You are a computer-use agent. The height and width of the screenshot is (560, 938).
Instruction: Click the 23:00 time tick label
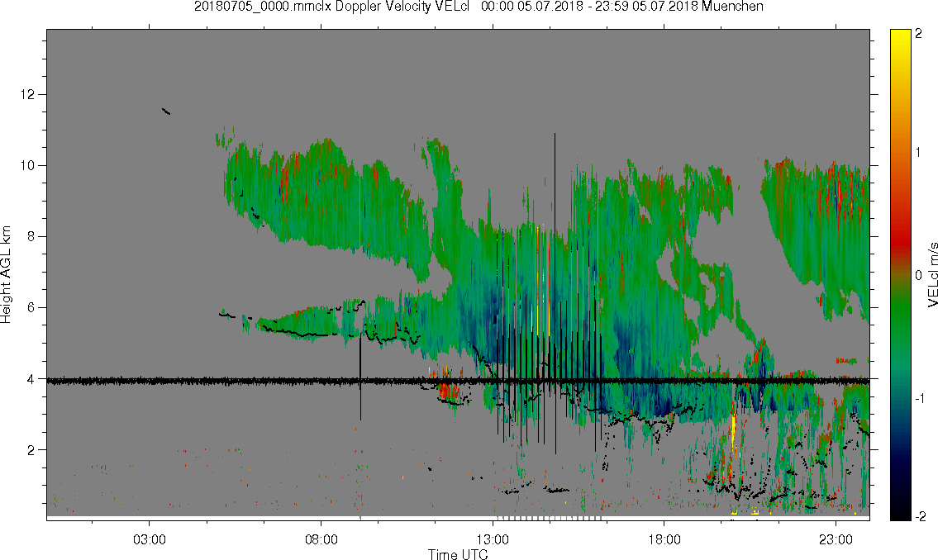coord(836,539)
